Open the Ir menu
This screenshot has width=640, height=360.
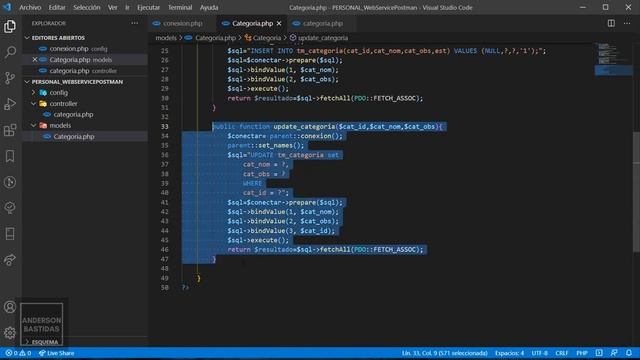127,7
